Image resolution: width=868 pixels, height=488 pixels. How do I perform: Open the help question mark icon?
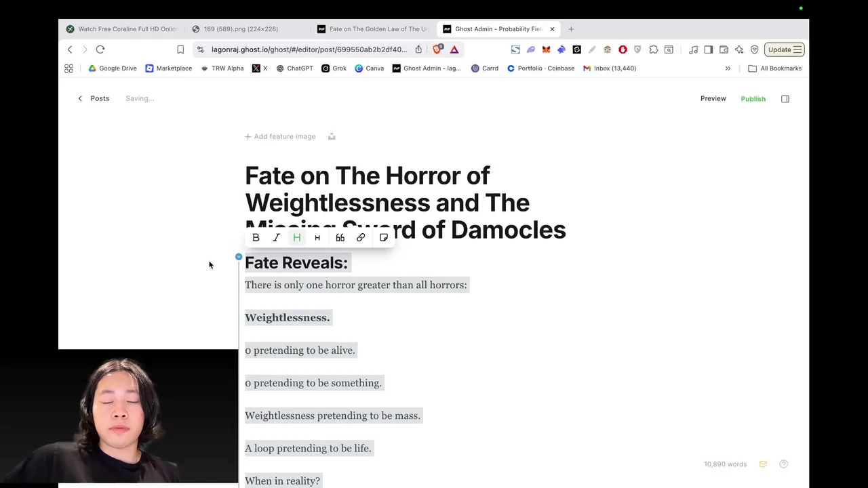(784, 464)
